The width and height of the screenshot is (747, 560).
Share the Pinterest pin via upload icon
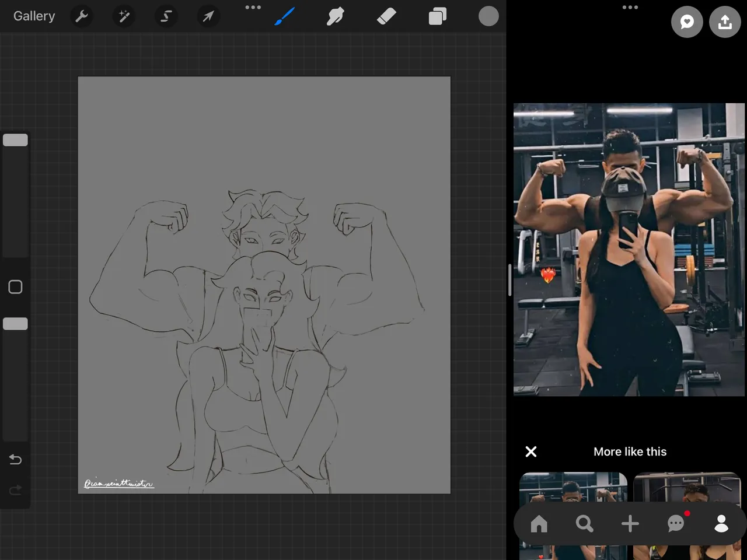pos(725,22)
